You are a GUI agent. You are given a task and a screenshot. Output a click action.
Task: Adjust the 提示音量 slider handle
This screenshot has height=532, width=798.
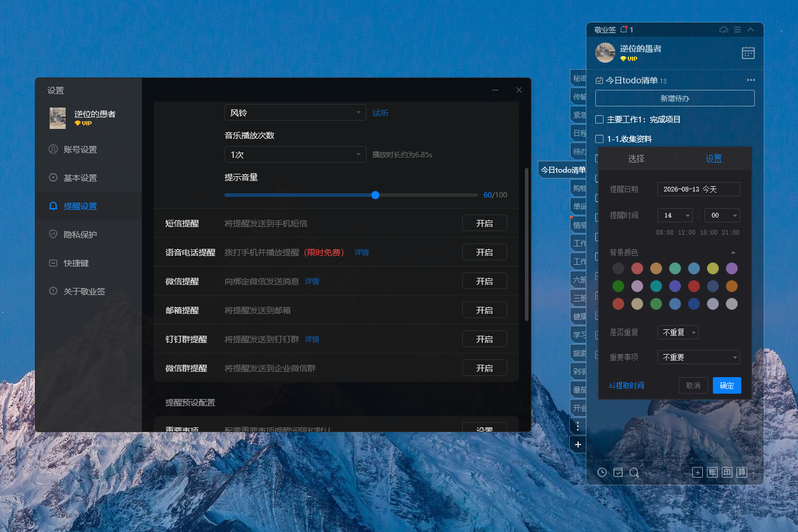pos(375,195)
